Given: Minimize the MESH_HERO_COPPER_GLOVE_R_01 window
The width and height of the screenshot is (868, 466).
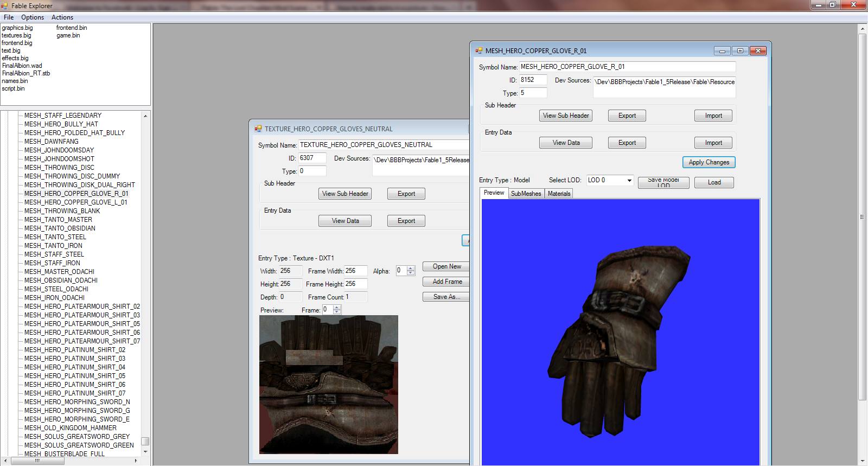Looking at the screenshot, I should [722, 51].
